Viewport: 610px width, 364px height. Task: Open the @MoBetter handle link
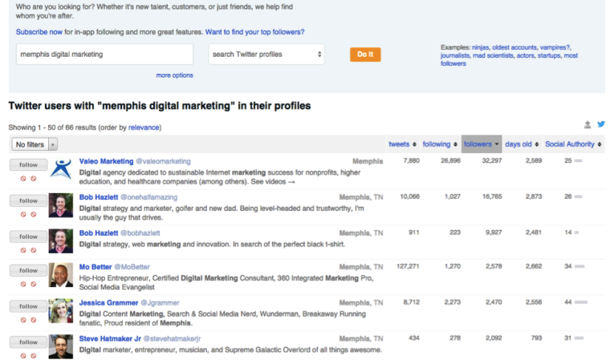click(132, 267)
